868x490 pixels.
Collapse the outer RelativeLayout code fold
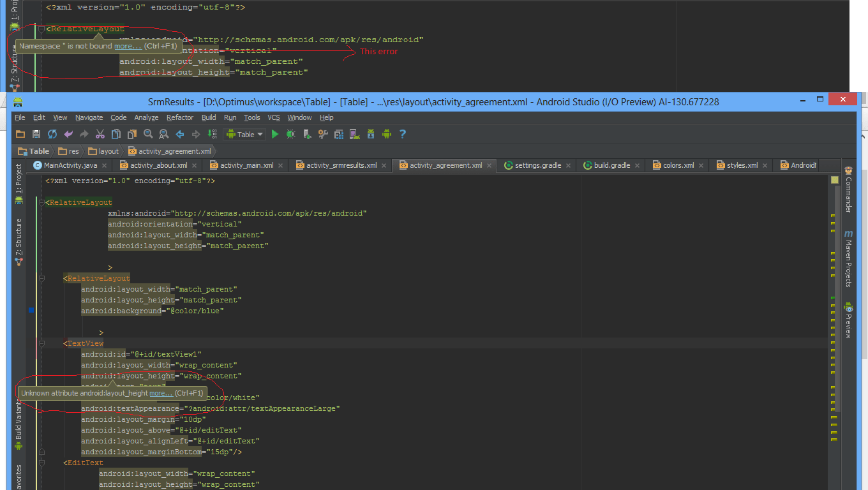coord(41,202)
